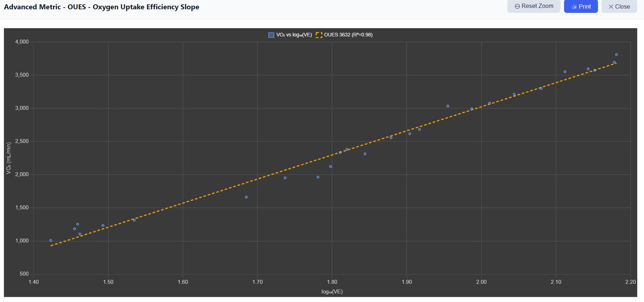Click the VO₂ (mL/min) y-axis label
Screen dimensions: 644x302
(x=8, y=158)
